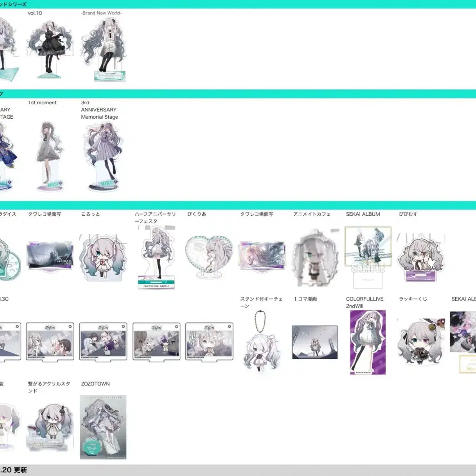476x476 pixels.
Task: Select the SEKAI ALBUM framed stand image
Action: tap(368, 258)
